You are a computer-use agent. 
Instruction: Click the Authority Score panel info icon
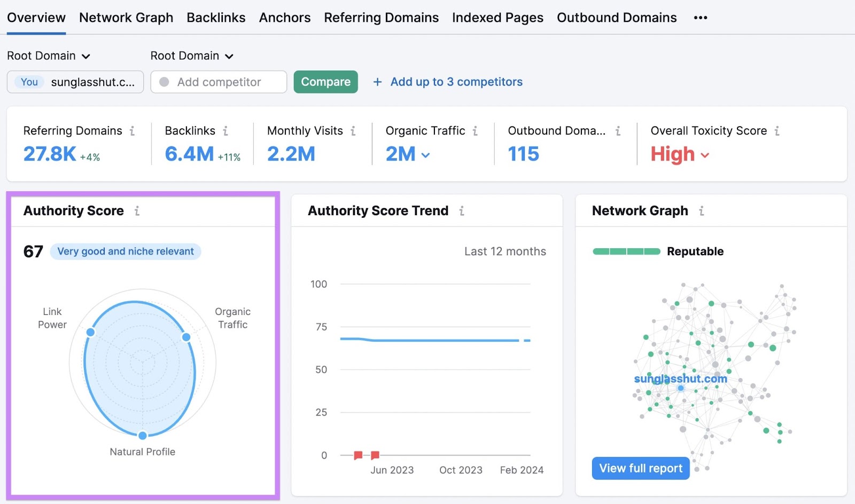coord(137,211)
